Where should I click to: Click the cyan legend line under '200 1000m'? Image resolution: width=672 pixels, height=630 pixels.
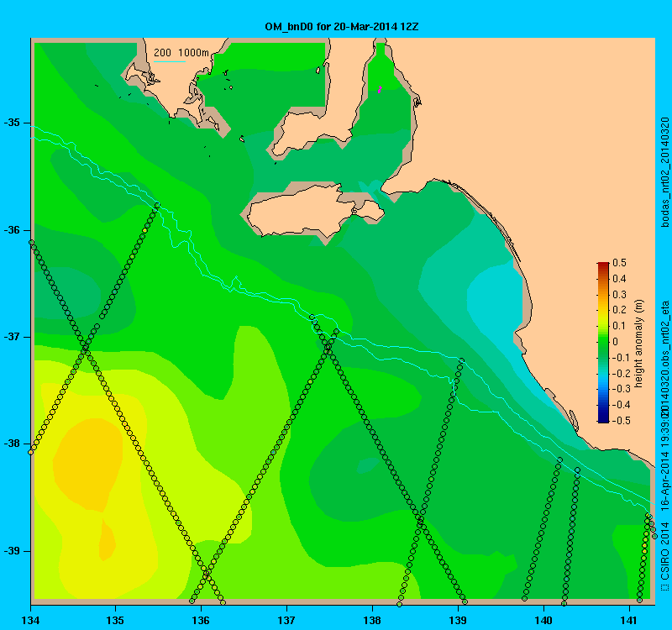click(170, 61)
